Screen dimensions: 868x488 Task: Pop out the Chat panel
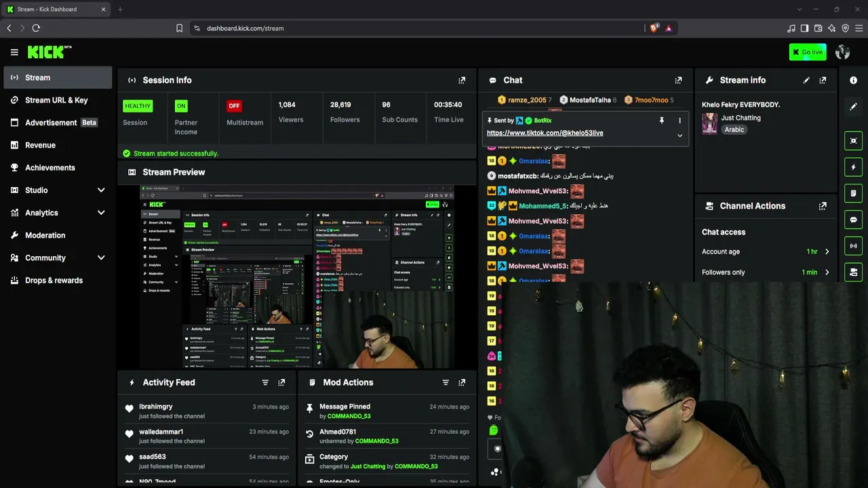[678, 80]
